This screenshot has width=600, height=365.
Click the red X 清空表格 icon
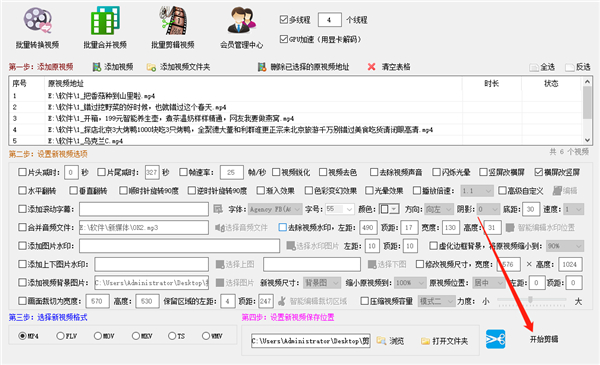371,67
